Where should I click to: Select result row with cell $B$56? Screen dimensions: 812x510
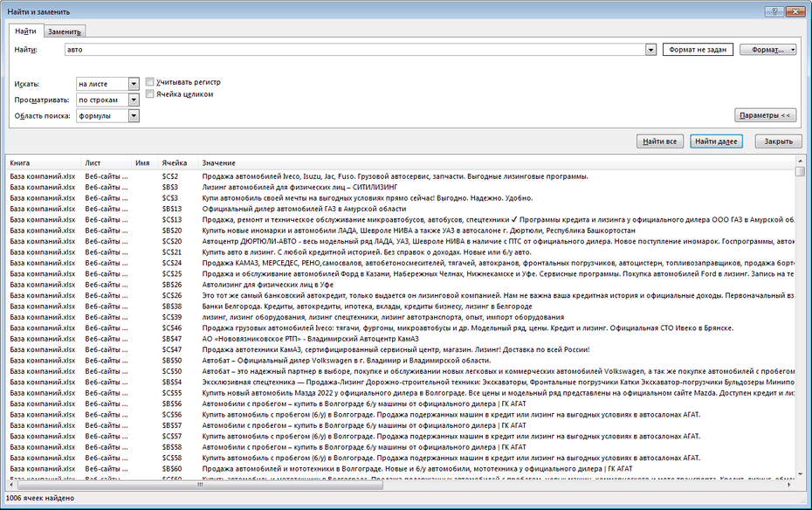[x=401, y=404]
